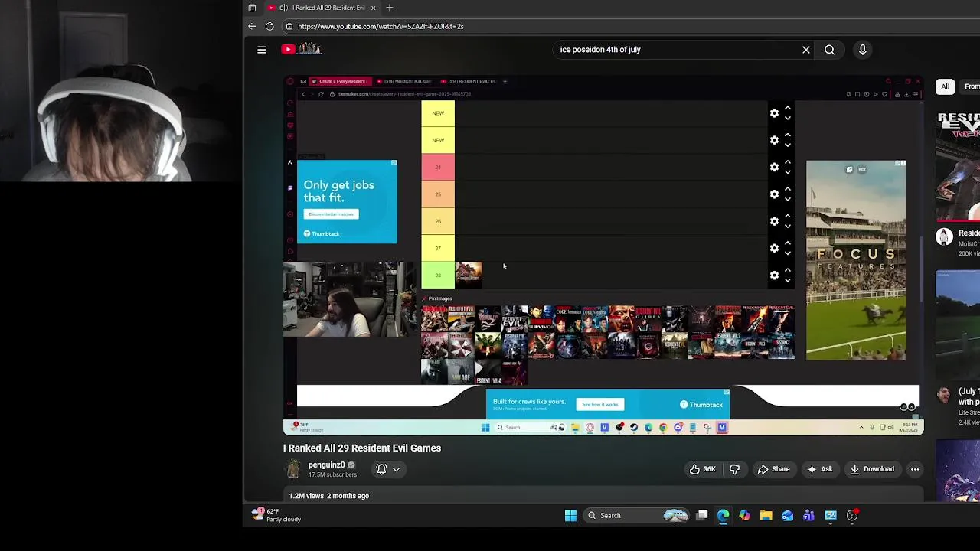The width and height of the screenshot is (980, 551).
Task: Select the 'From' filter chip
Action: (971, 86)
